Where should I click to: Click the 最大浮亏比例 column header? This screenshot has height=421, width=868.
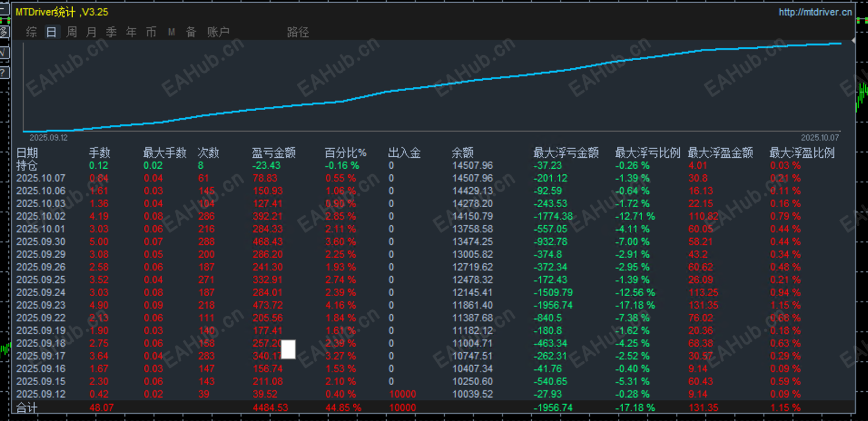[x=648, y=153]
